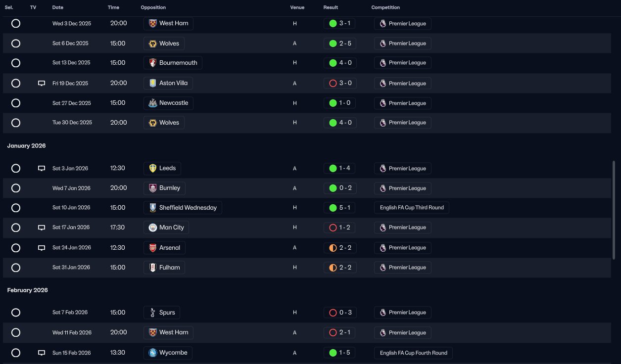621x364 pixels.
Task: Click the January 2026 month heading
Action: 26,146
